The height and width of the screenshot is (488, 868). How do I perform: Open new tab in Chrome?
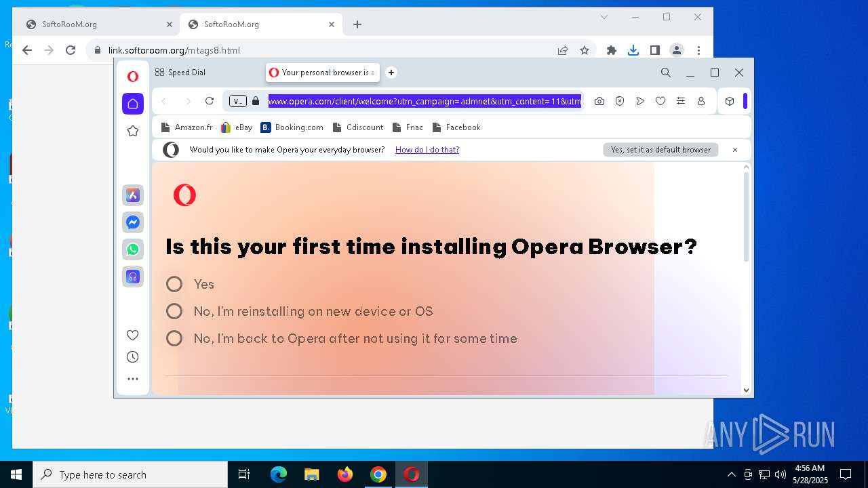357,24
